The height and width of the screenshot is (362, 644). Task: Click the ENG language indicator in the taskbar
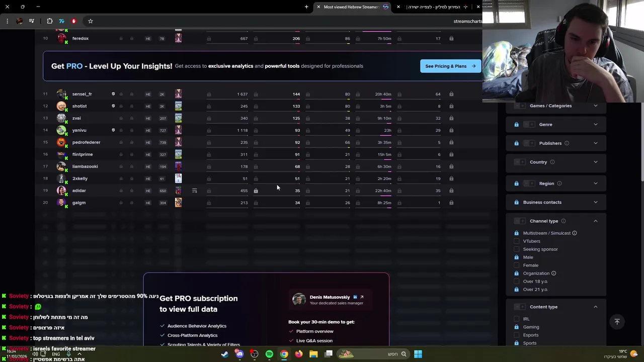tap(56, 354)
